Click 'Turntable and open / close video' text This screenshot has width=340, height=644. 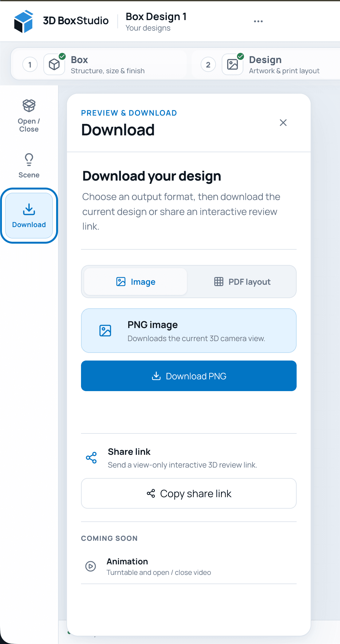tap(159, 572)
